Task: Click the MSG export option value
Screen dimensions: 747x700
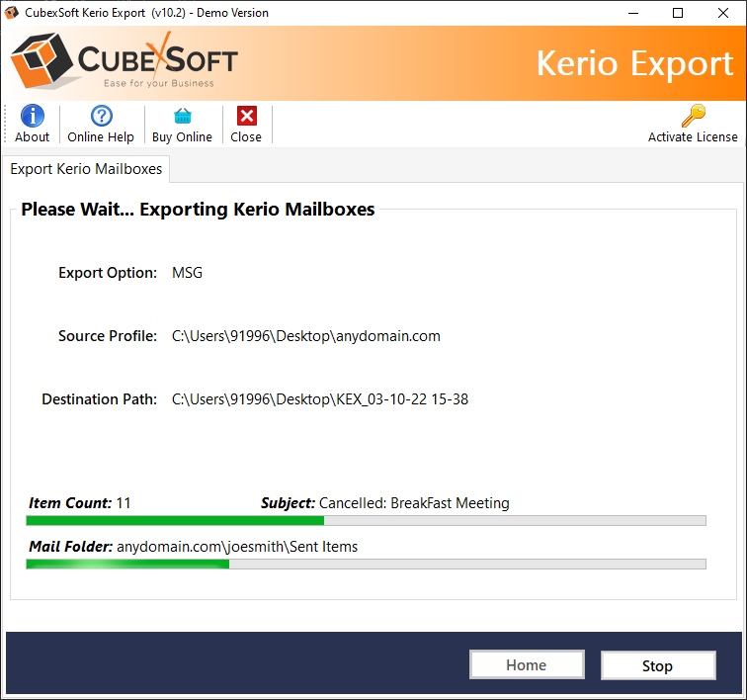Action: (x=187, y=273)
